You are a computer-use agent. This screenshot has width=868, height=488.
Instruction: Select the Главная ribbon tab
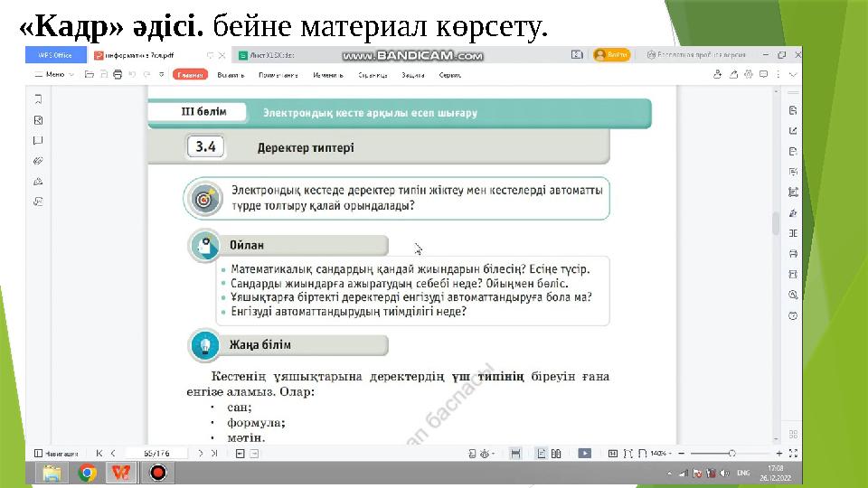(190, 75)
